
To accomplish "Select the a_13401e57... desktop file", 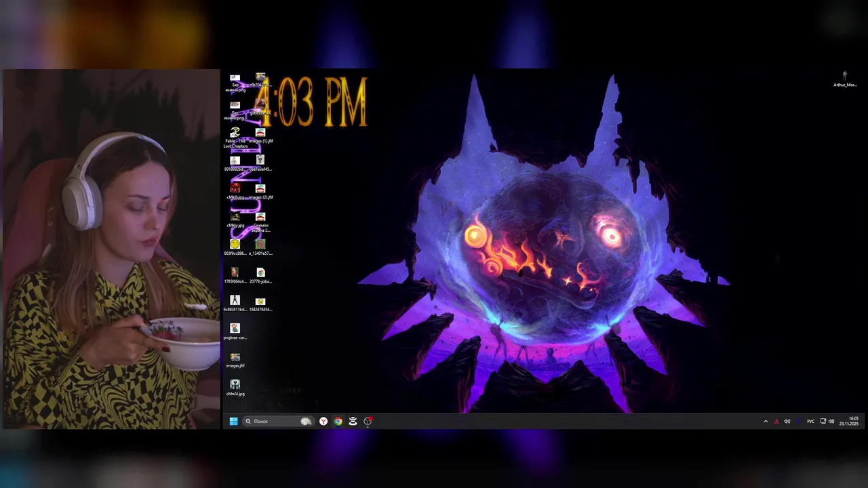I will 260,247.
